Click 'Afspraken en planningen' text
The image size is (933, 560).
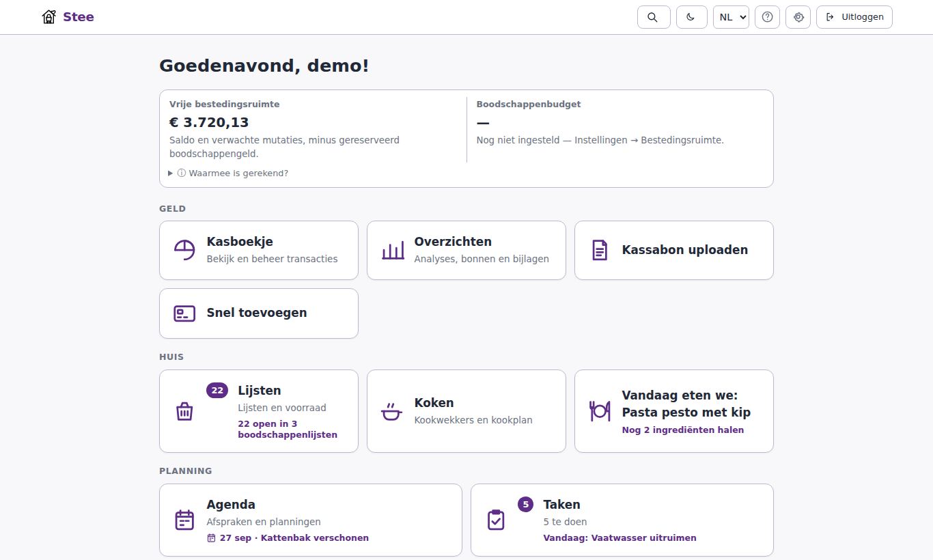(264, 522)
